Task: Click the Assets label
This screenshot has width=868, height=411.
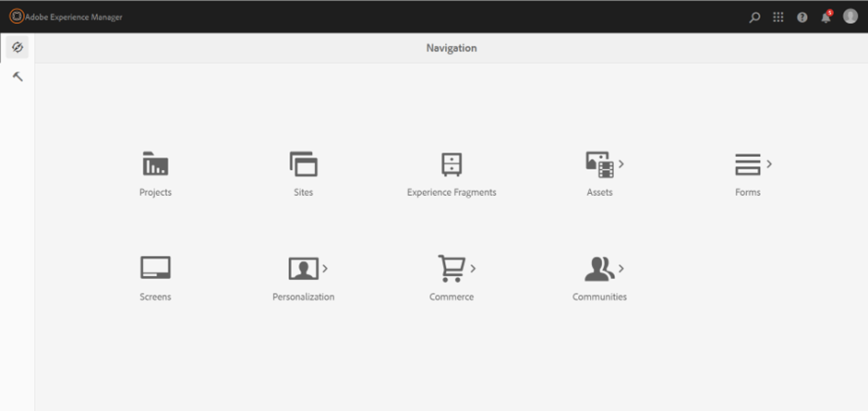Action: coord(599,193)
